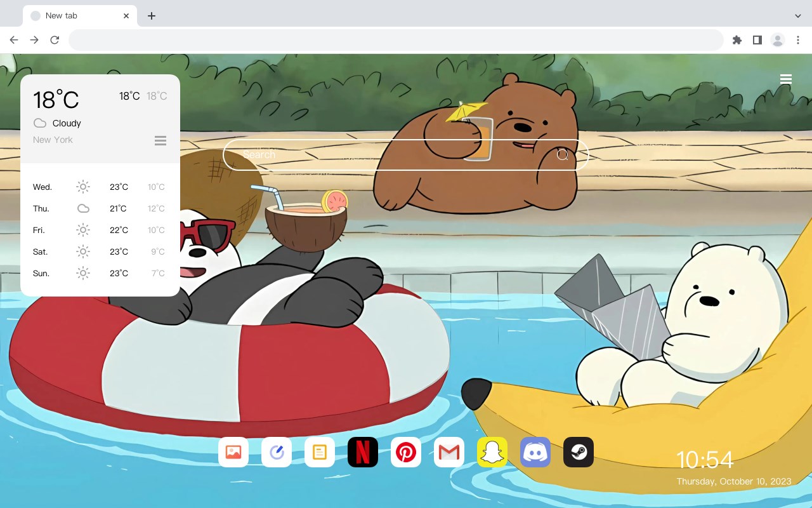
Task: Select the Wed. forecast row
Action: [x=100, y=187]
